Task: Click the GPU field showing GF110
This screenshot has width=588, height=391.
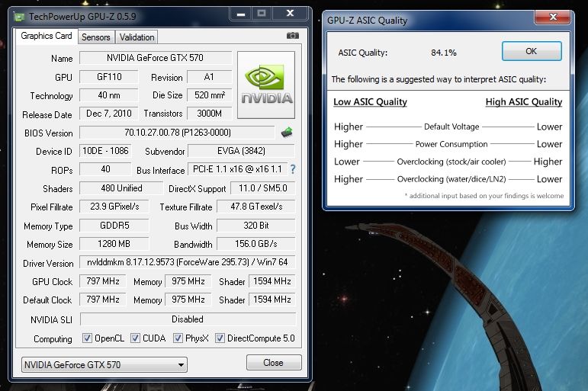Action: (109, 77)
